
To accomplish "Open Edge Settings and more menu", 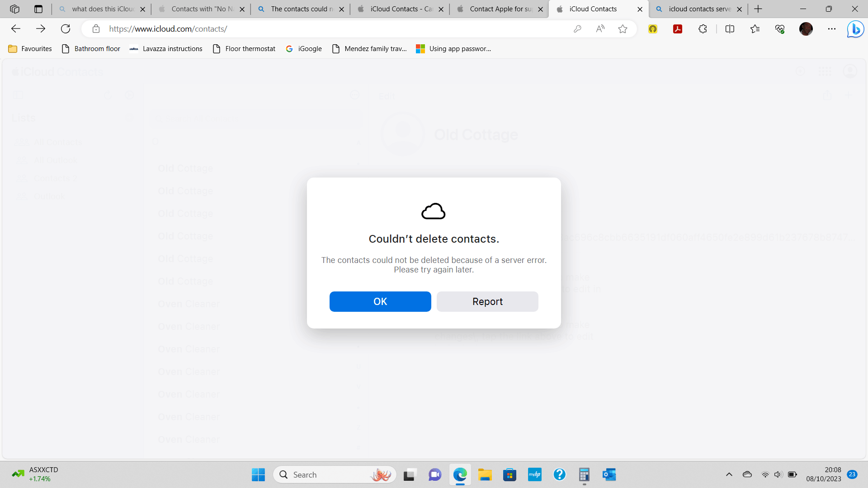I will click(831, 29).
